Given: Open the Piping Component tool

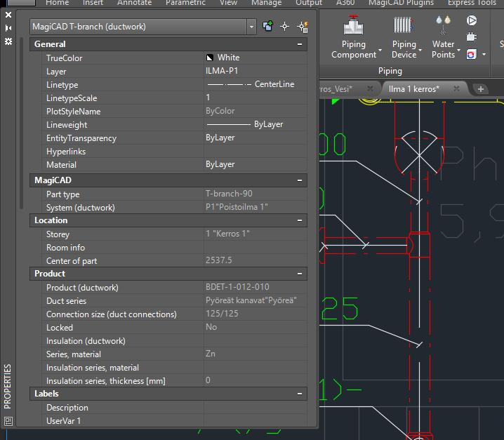Looking at the screenshot, I should (x=354, y=37).
